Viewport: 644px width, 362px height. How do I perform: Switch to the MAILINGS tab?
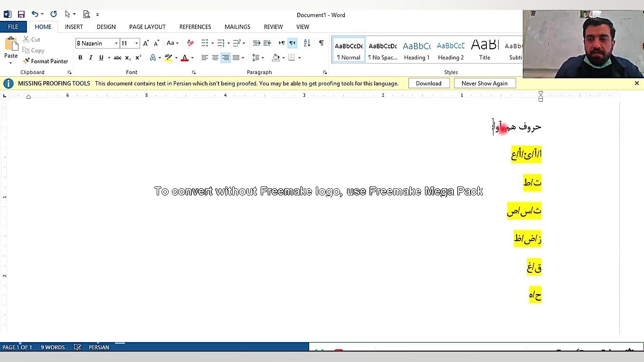tap(237, 27)
